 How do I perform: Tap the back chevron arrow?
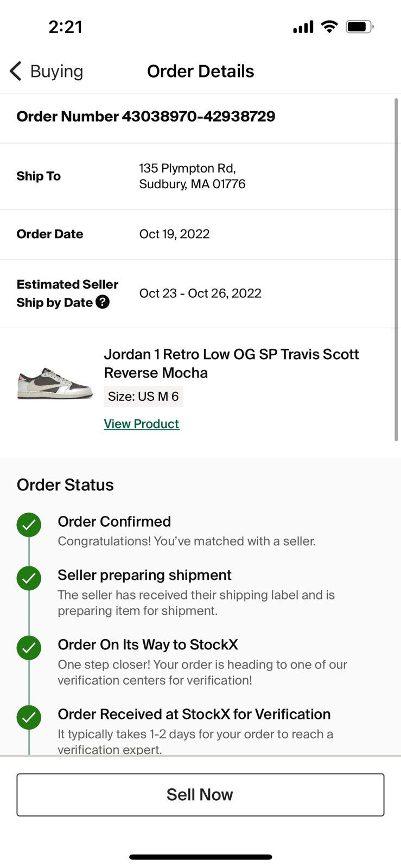coord(16,71)
